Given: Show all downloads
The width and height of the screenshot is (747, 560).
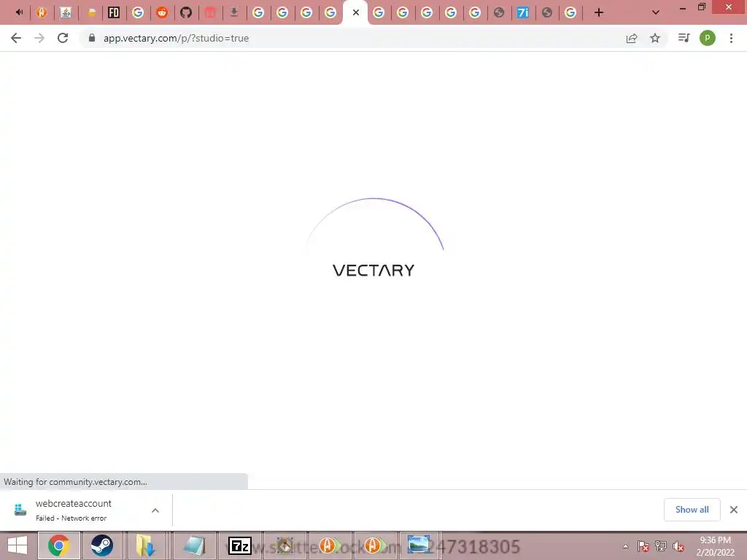Looking at the screenshot, I should click(692, 510).
